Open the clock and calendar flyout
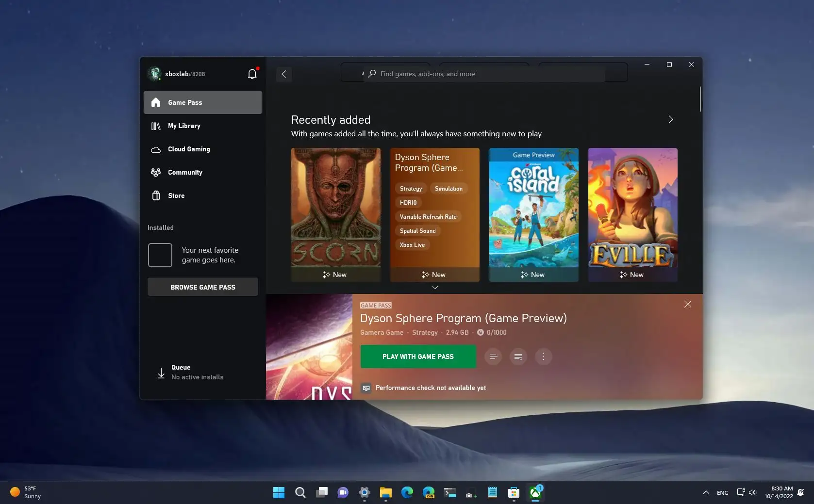The height and width of the screenshot is (504, 814). point(779,492)
